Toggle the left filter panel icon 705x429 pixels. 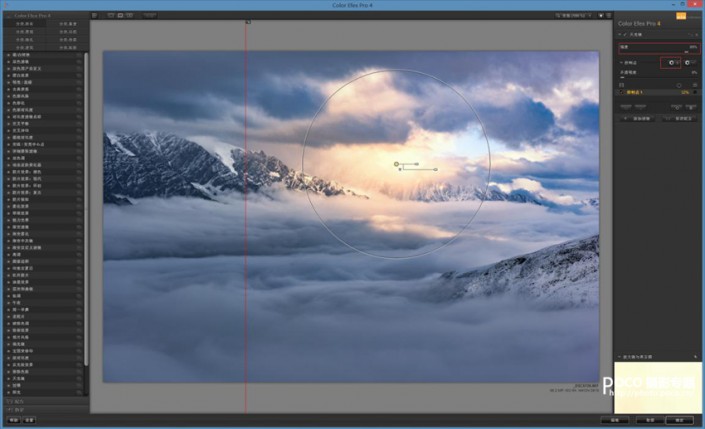(x=94, y=16)
